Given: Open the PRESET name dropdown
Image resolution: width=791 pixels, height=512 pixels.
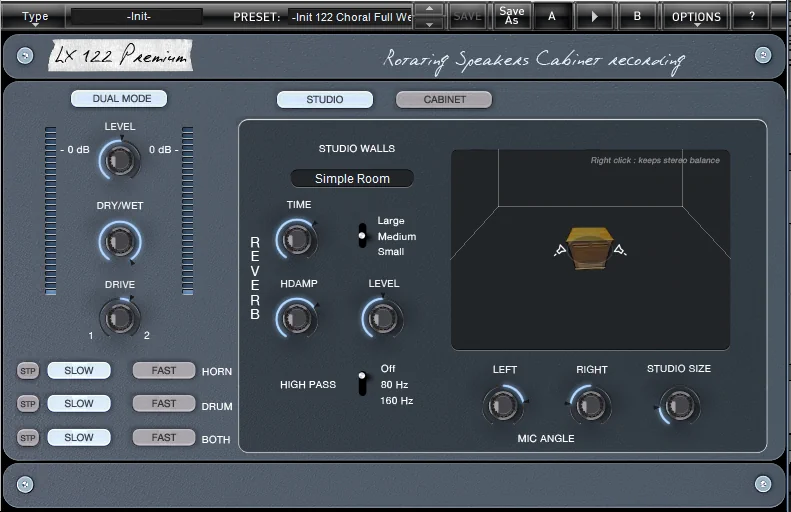Looking at the screenshot, I should [x=350, y=17].
